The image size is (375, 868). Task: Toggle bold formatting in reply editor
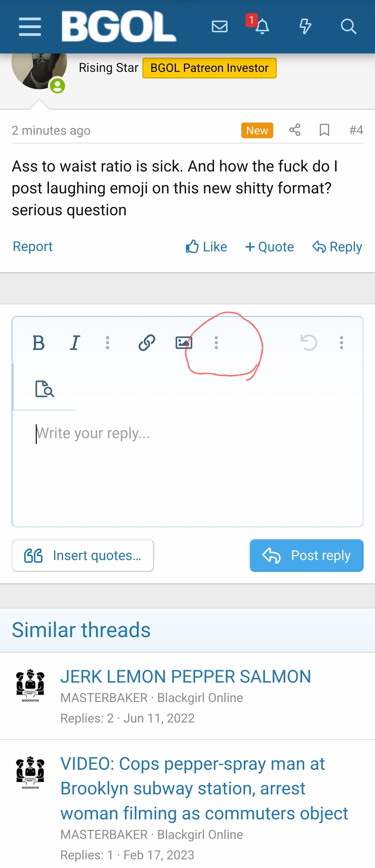pyautogui.click(x=39, y=343)
